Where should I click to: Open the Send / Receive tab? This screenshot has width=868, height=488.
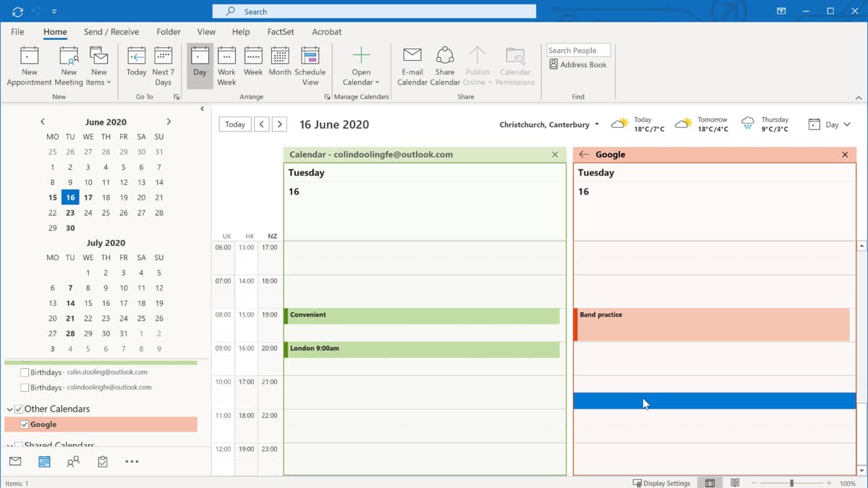pyautogui.click(x=111, y=32)
